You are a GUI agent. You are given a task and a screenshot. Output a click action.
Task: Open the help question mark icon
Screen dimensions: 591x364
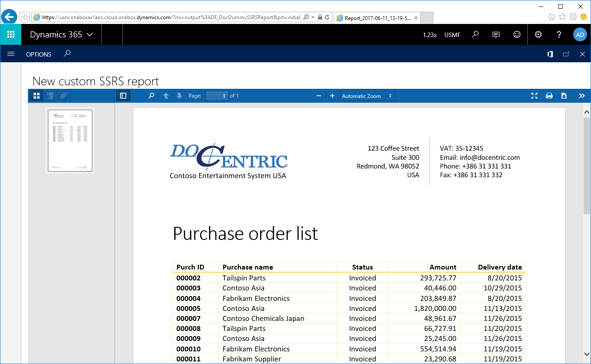click(x=559, y=35)
